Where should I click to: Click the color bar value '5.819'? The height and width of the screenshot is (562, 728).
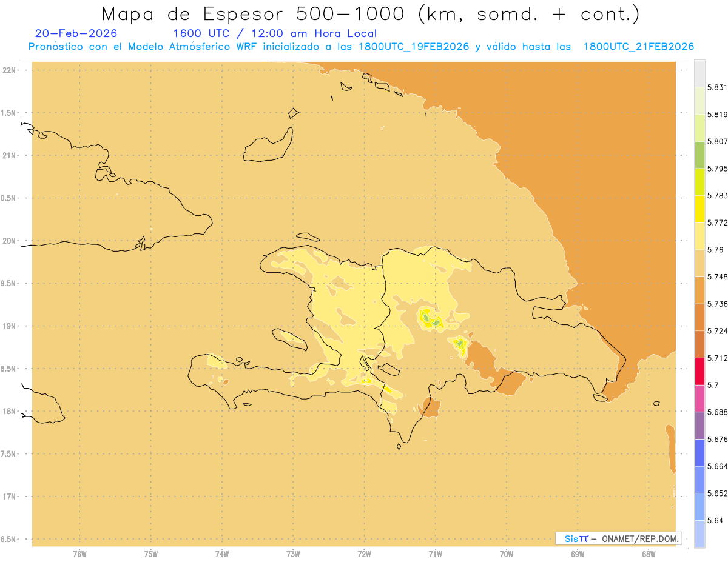pyautogui.click(x=718, y=115)
